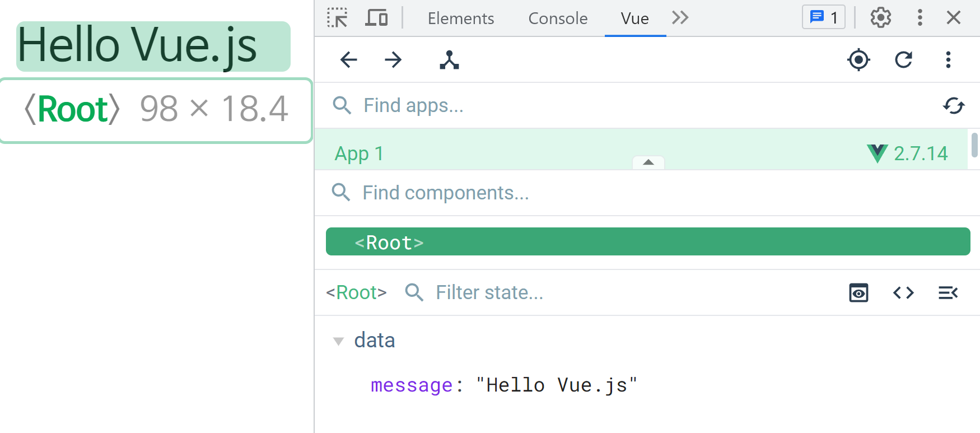Click the apps list scrollbar
Image resolution: width=980 pixels, height=433 pixels.
[974, 145]
